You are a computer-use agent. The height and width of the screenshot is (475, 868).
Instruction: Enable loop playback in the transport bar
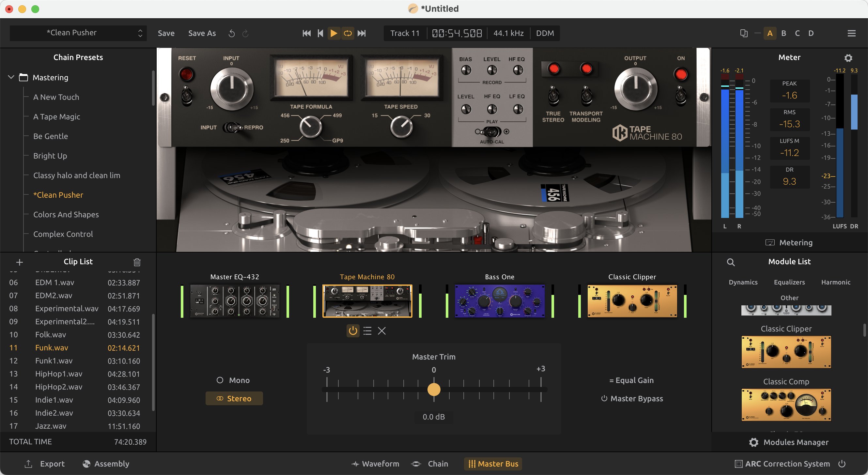click(x=348, y=33)
